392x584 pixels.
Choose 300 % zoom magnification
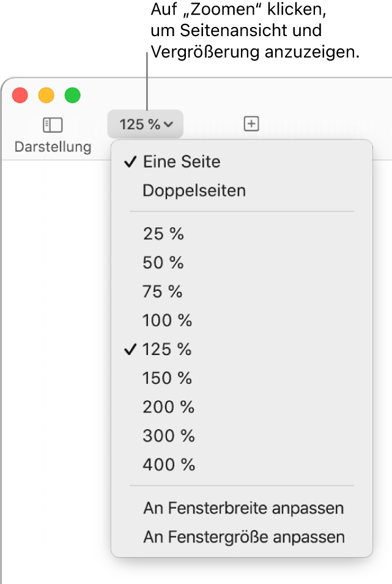click(x=167, y=435)
